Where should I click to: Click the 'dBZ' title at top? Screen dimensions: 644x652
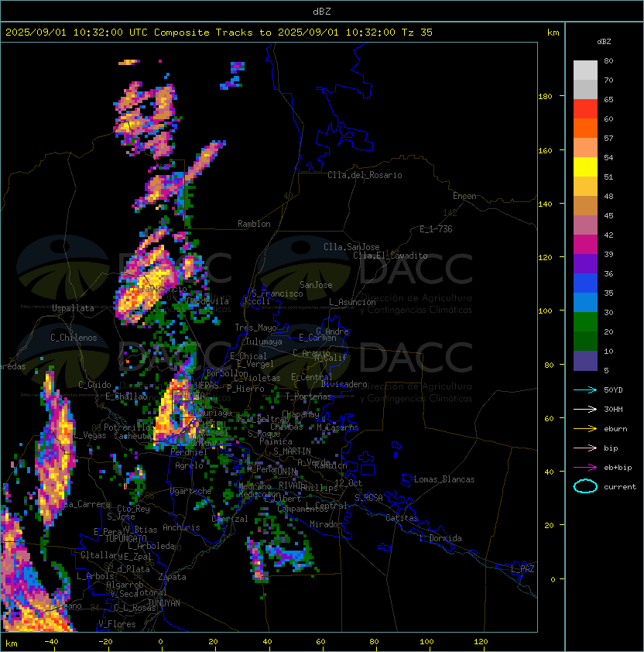coord(322,11)
